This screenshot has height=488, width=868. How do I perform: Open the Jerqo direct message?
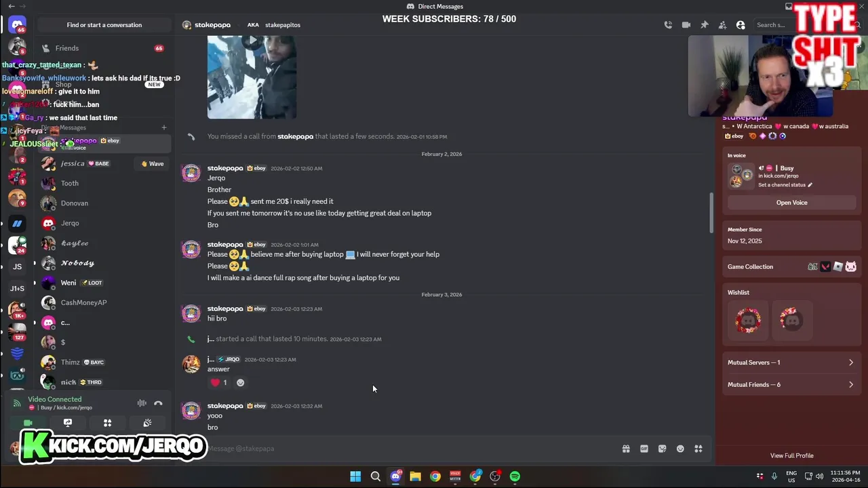pos(103,223)
